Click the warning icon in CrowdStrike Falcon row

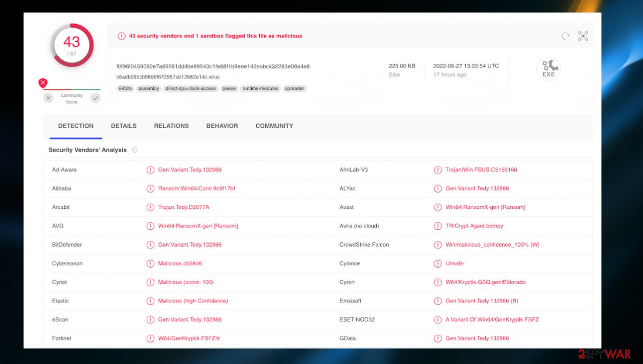tap(438, 245)
